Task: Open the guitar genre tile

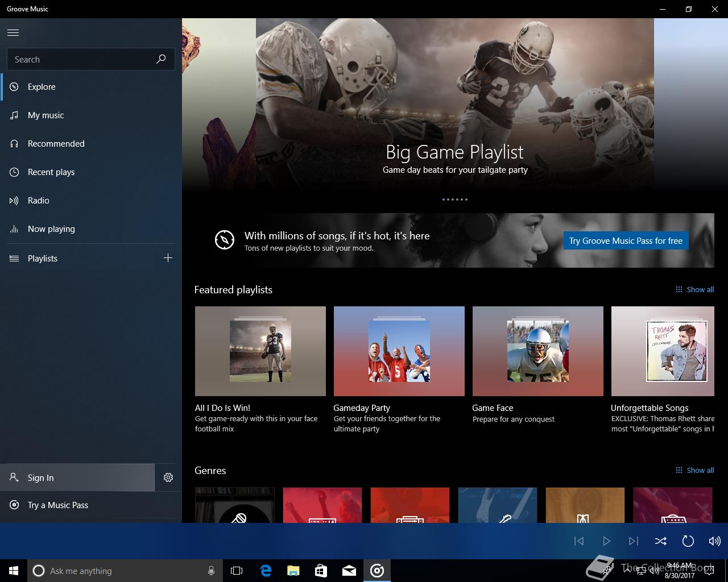Action: pos(498,505)
